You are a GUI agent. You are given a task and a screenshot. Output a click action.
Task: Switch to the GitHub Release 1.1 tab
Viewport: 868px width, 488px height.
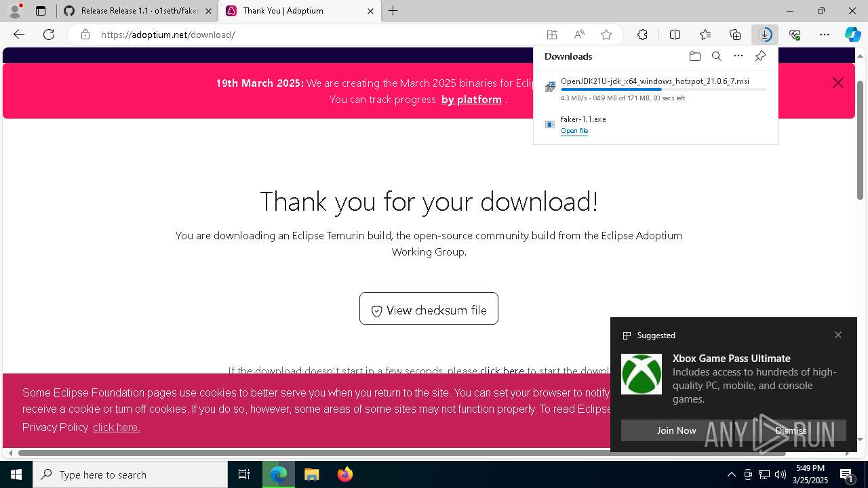pos(138,11)
